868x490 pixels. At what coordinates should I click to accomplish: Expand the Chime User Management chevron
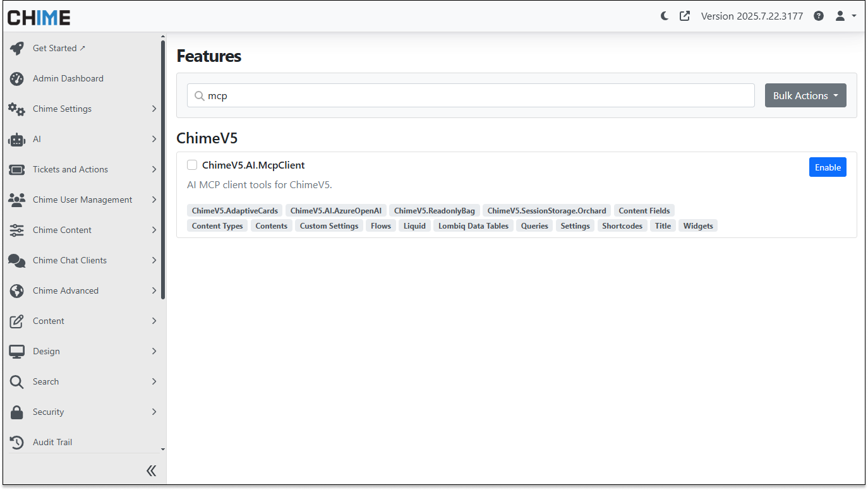click(x=154, y=200)
